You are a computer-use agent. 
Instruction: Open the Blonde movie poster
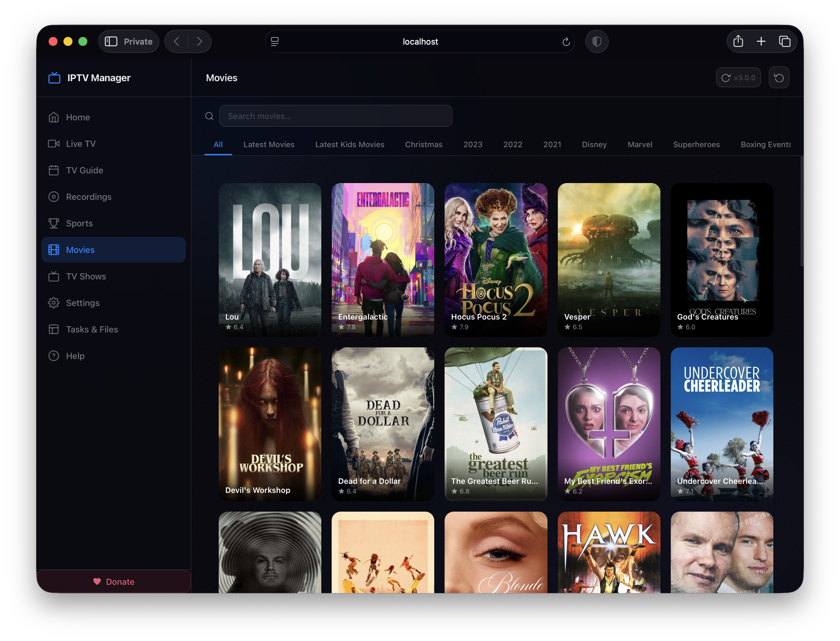pos(496,552)
